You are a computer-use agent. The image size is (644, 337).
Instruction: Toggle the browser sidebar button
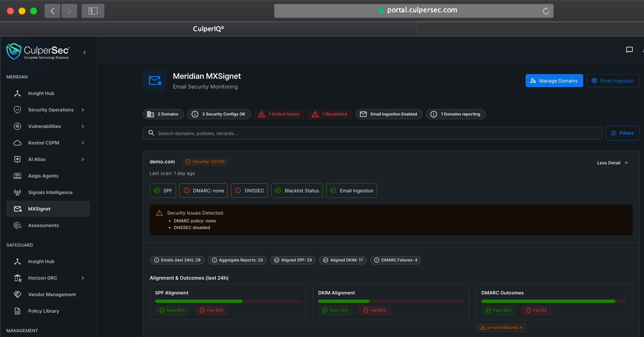point(93,11)
